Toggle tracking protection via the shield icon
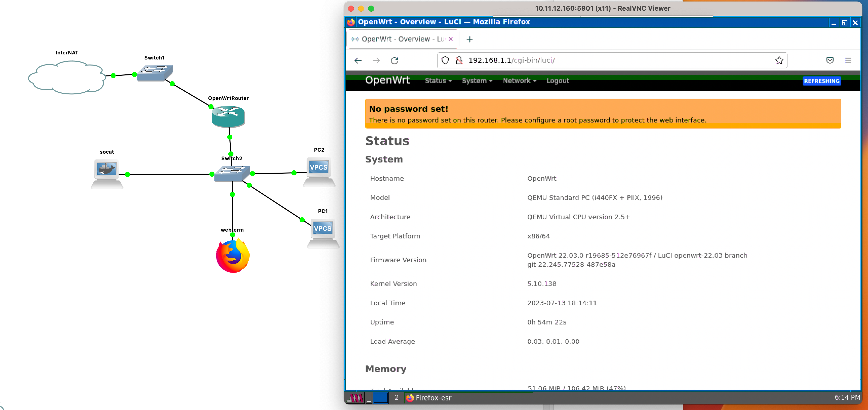 (x=445, y=60)
